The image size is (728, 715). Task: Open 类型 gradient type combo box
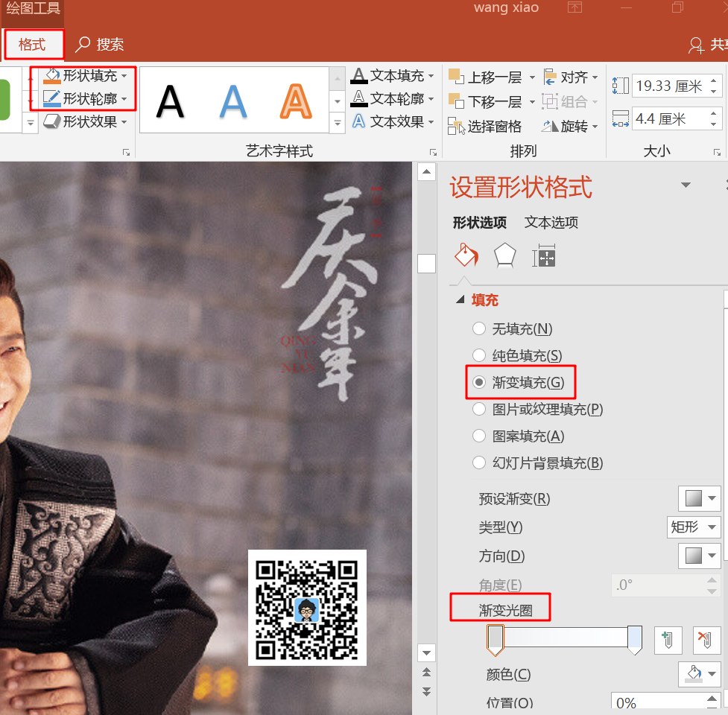pyautogui.click(x=694, y=527)
